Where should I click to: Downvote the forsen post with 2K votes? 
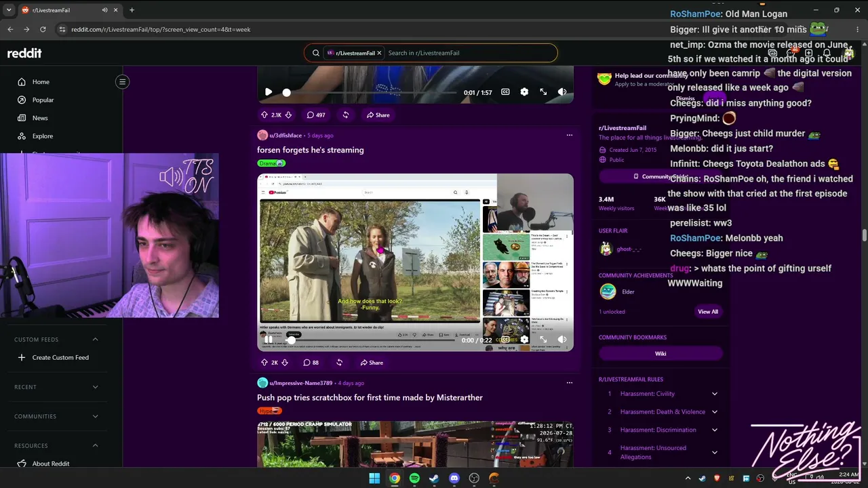click(x=284, y=363)
